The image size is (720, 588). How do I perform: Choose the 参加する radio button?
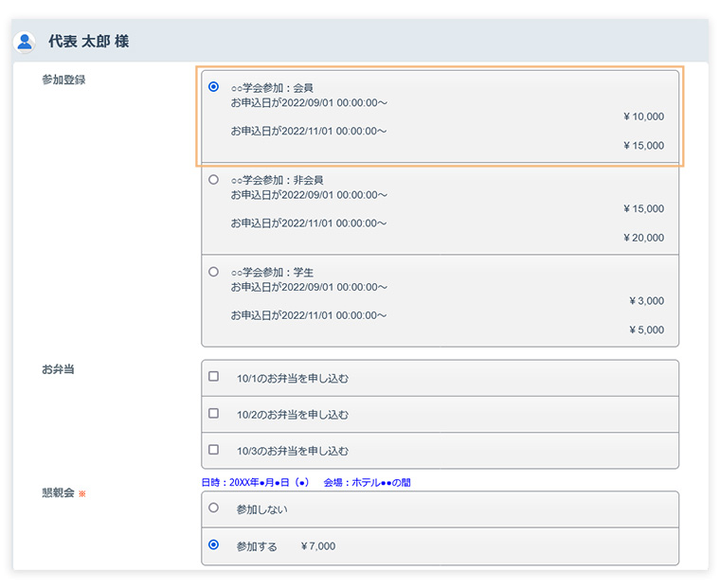[213, 544]
